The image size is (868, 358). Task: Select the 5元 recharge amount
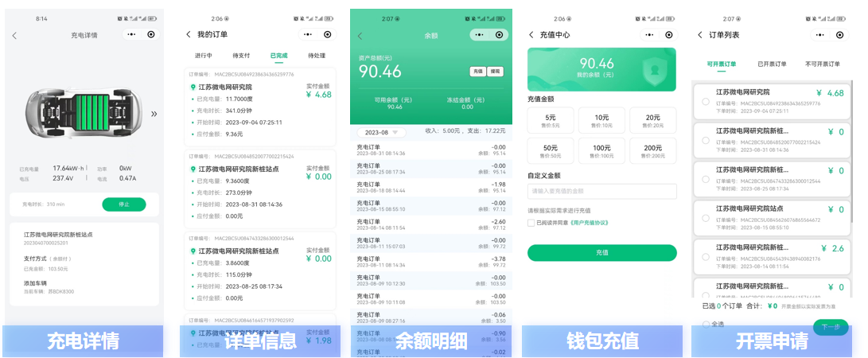pos(551,121)
